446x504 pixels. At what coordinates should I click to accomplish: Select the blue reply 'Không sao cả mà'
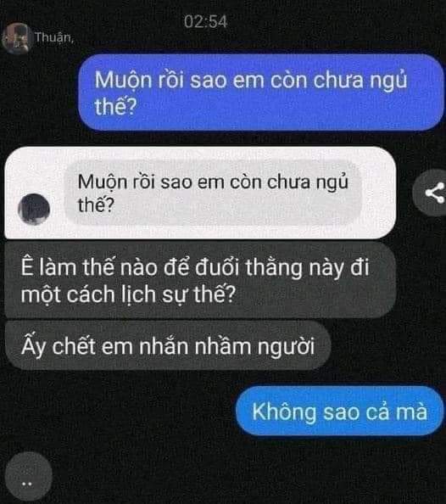[339, 412]
